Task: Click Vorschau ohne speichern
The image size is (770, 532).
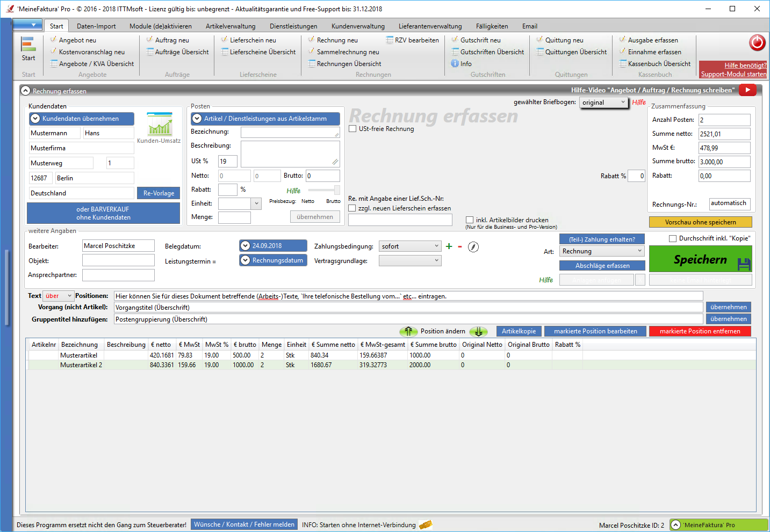Action: pos(701,222)
